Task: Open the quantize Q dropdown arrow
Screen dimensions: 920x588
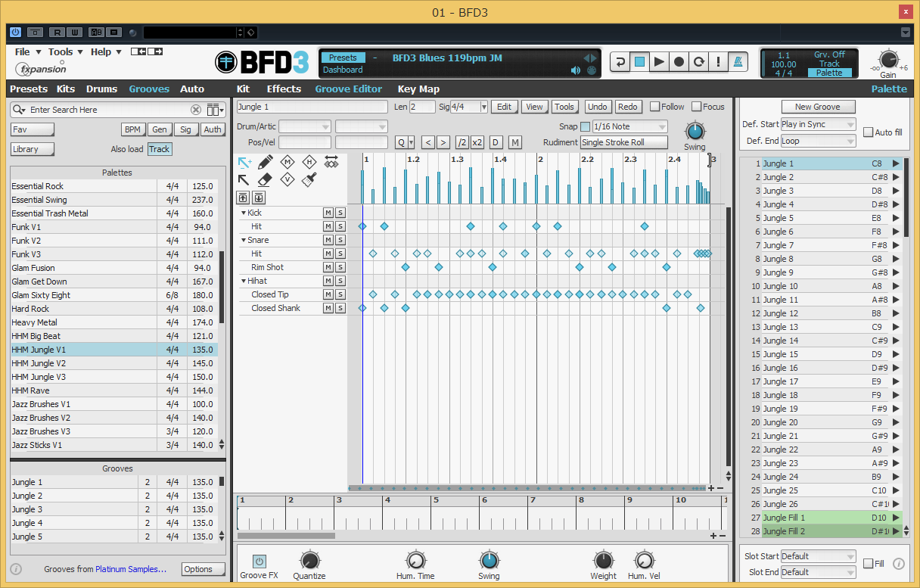Action: click(411, 142)
